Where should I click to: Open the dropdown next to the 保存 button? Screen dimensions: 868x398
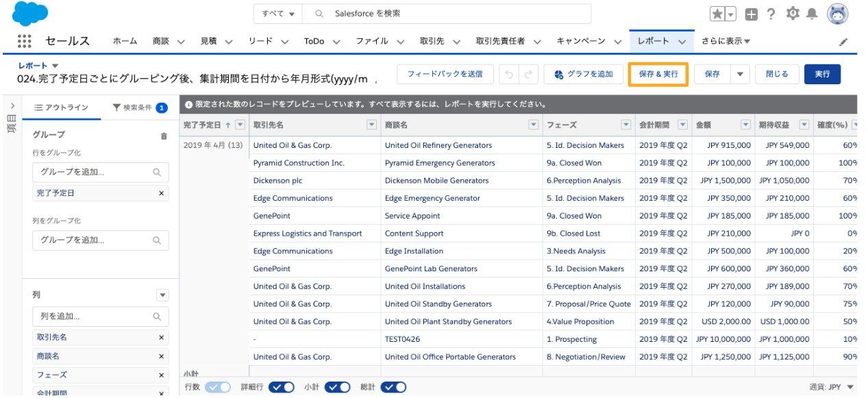tap(741, 74)
